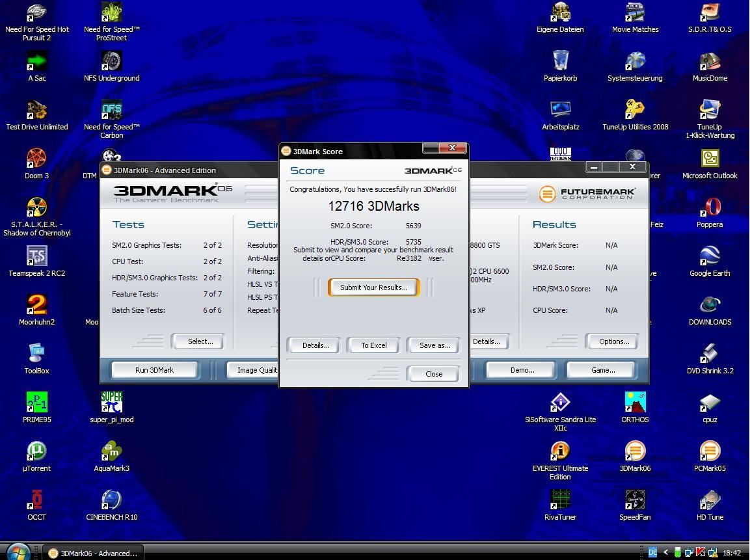Open EVEREST Ultimate Edition icon
The height and width of the screenshot is (560, 750).
click(x=560, y=460)
